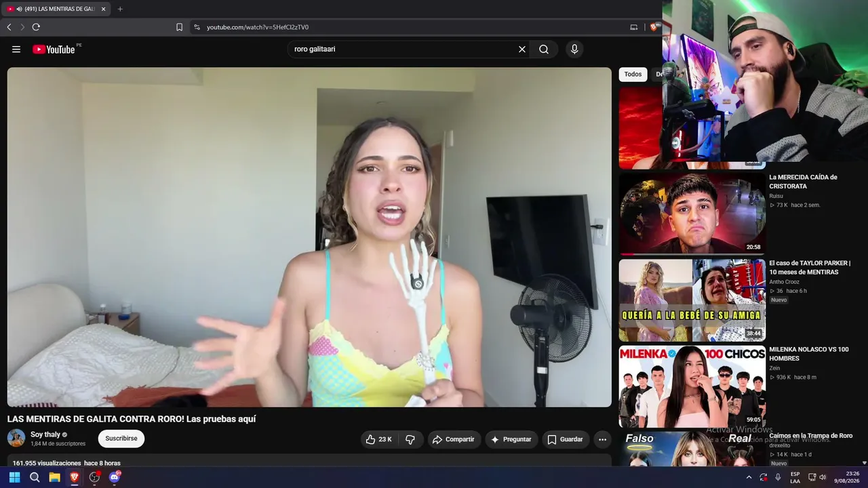Viewport: 868px width, 488px height.
Task: Reload the YouTube page
Action: tap(36, 27)
